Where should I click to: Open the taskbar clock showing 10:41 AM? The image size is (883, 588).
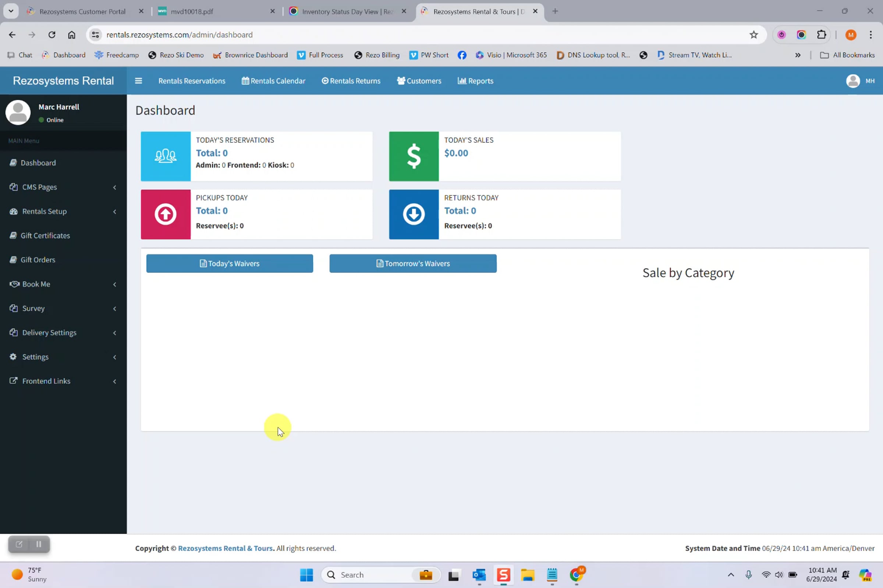[821, 574]
